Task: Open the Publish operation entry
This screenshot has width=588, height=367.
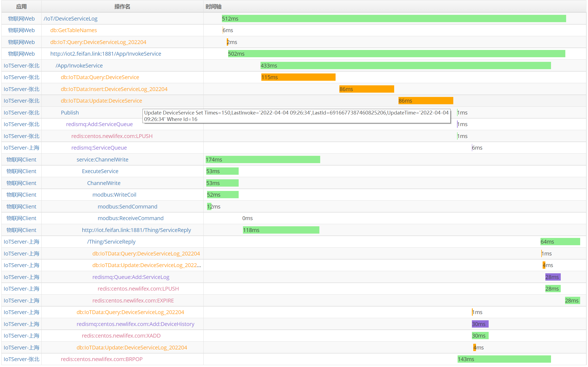Action: (x=70, y=113)
